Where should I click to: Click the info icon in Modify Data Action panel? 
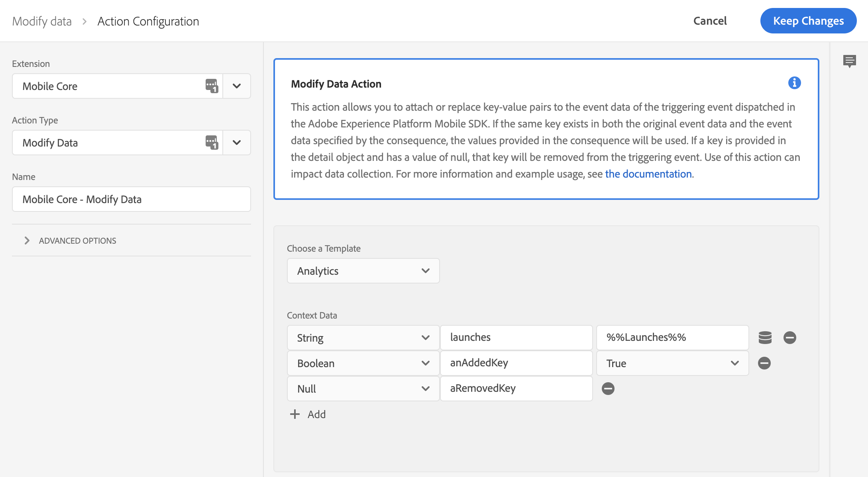(794, 83)
